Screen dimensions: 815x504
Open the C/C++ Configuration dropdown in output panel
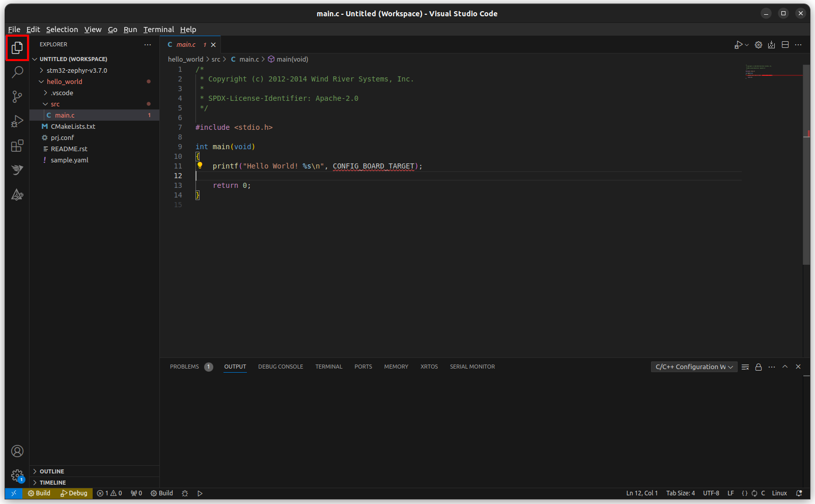pos(693,367)
